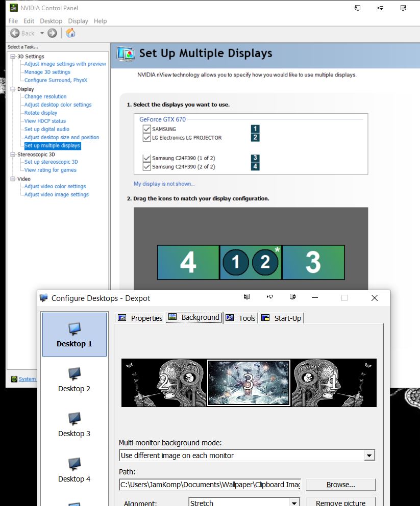Open the Desktop menu in NVIDIA Control Panel
The height and width of the screenshot is (506, 420).
[51, 21]
